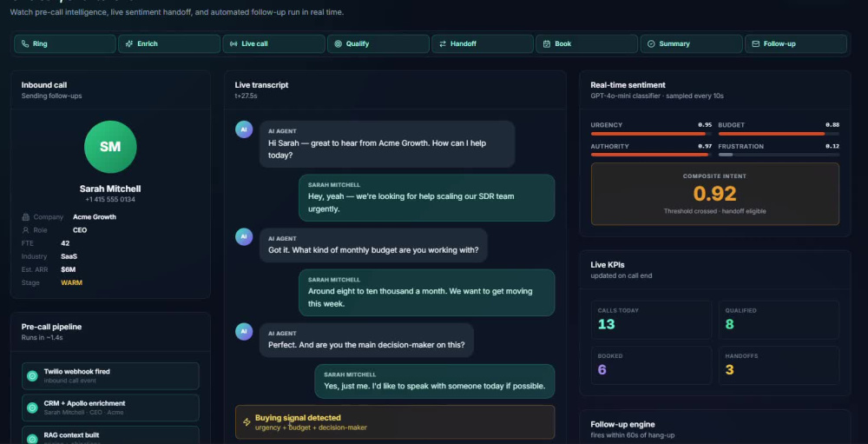
Task: Click Sarah's 'eight to ten thousand' message
Action: pyautogui.click(x=427, y=293)
